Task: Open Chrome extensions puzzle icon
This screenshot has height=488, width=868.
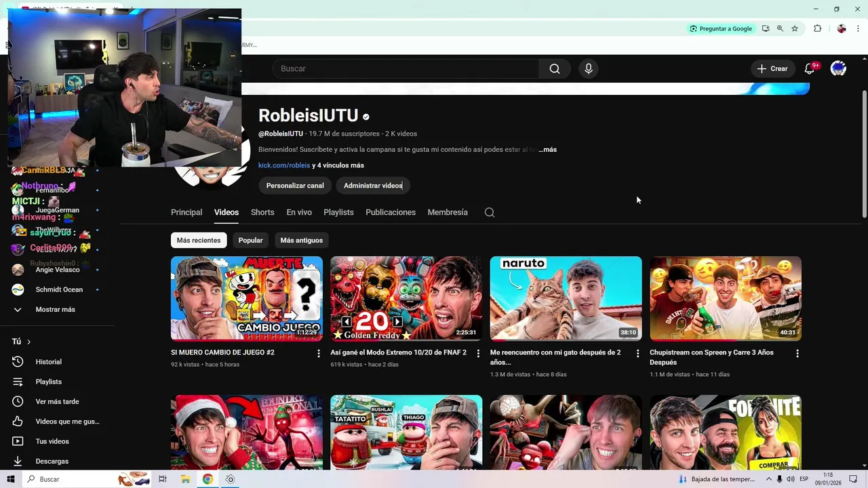Action: (x=817, y=28)
